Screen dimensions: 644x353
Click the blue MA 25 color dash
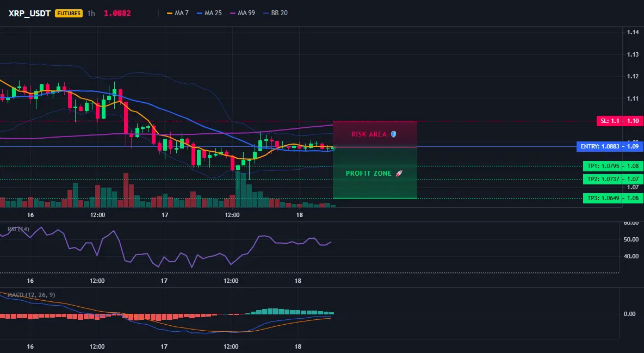[x=200, y=13]
